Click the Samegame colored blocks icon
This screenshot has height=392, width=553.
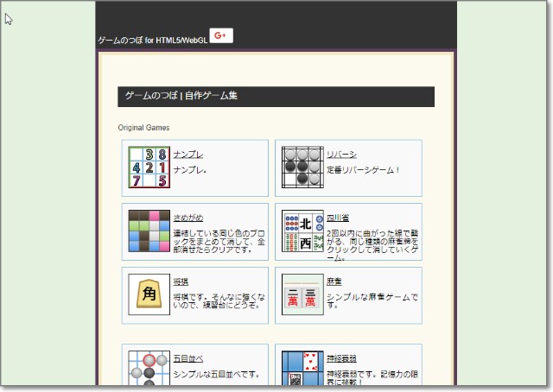[149, 231]
